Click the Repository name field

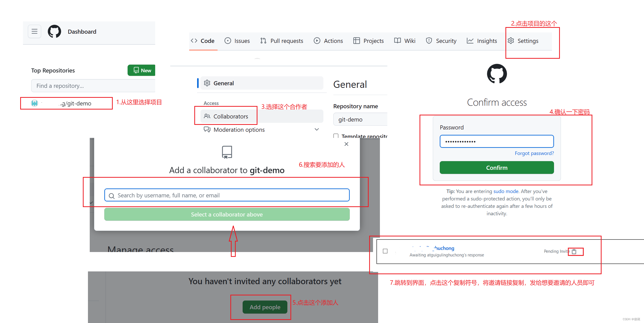[360, 119]
